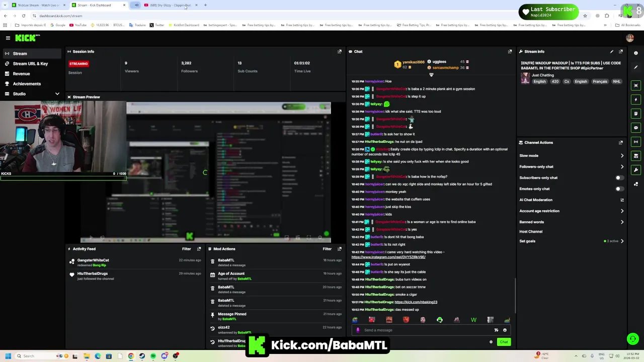Pop out the Channel Actions panel
This screenshot has width=644, height=362.
tap(621, 142)
